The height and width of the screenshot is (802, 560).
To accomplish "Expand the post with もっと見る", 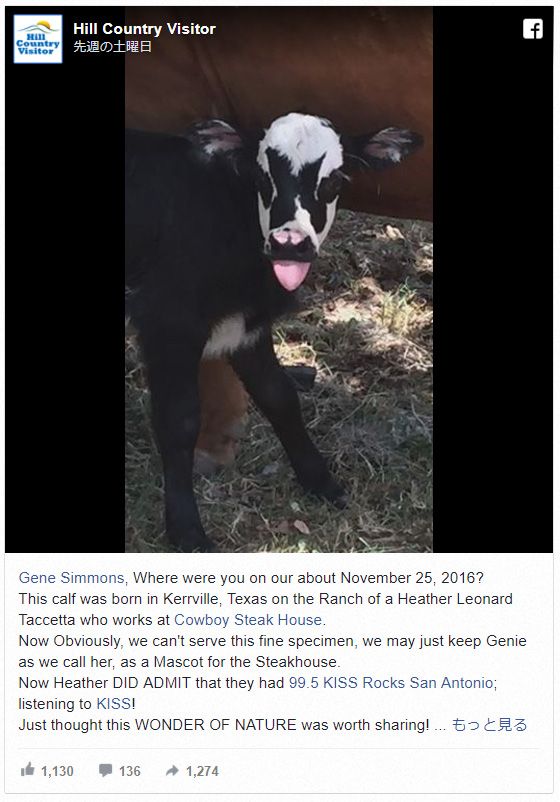I will pyautogui.click(x=489, y=725).
